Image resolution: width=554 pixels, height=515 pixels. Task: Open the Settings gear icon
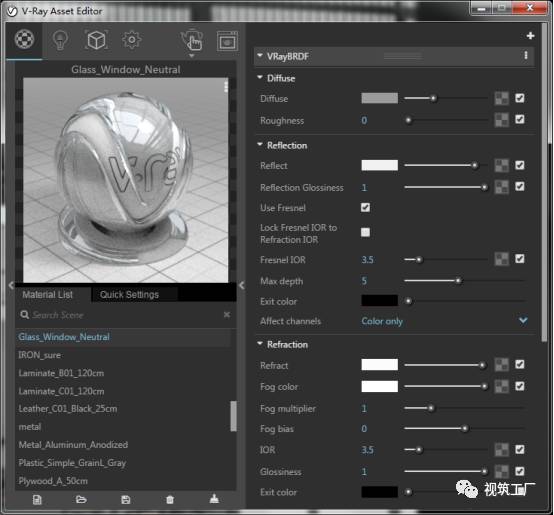point(132,40)
